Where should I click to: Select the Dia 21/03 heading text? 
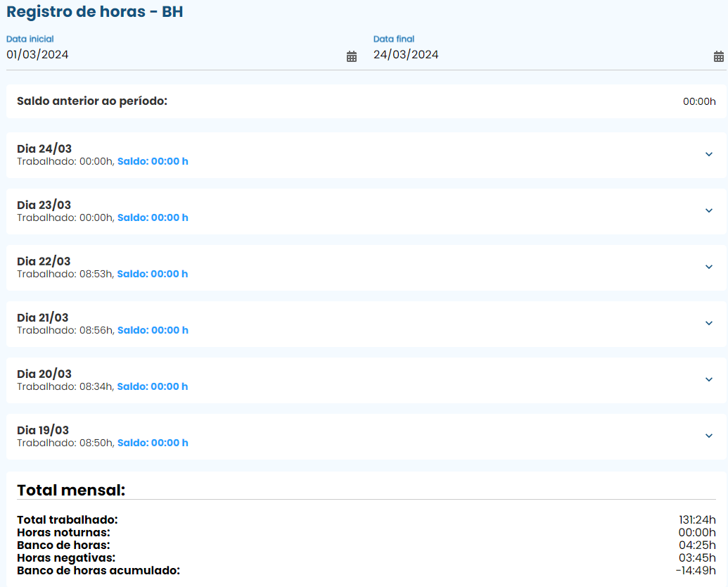[x=43, y=317]
